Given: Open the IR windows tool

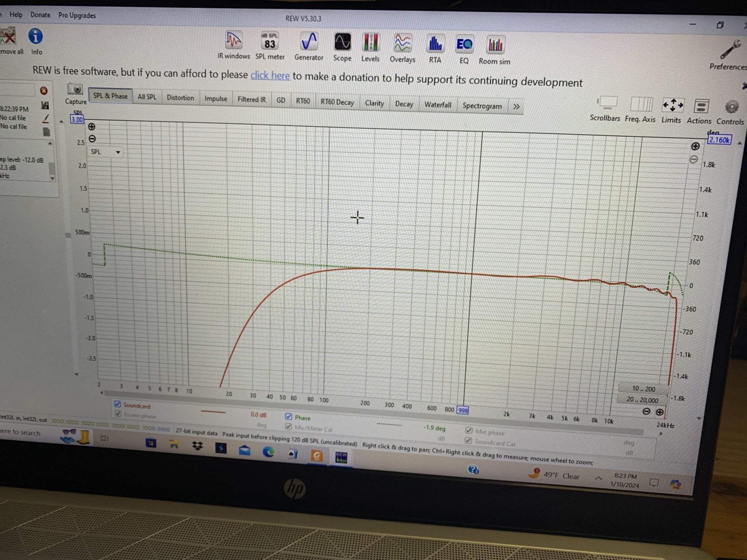Looking at the screenshot, I should pos(233,46).
